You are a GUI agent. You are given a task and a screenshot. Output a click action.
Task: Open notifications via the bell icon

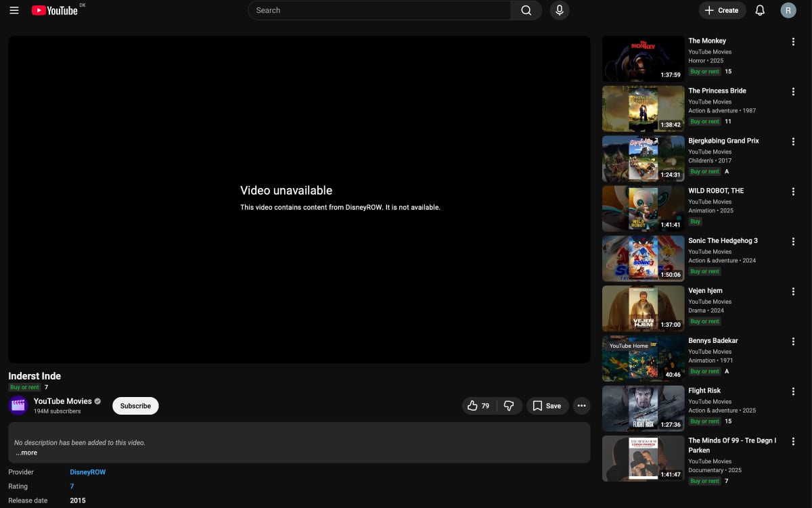pos(759,10)
